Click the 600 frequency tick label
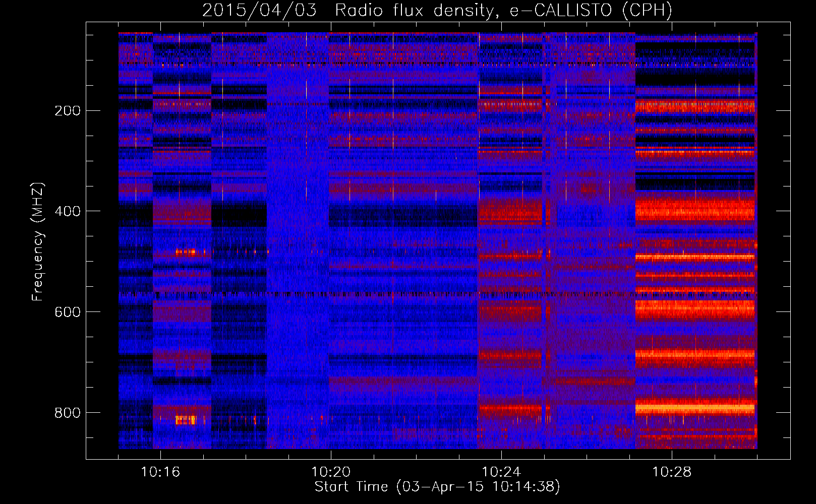 (x=68, y=312)
